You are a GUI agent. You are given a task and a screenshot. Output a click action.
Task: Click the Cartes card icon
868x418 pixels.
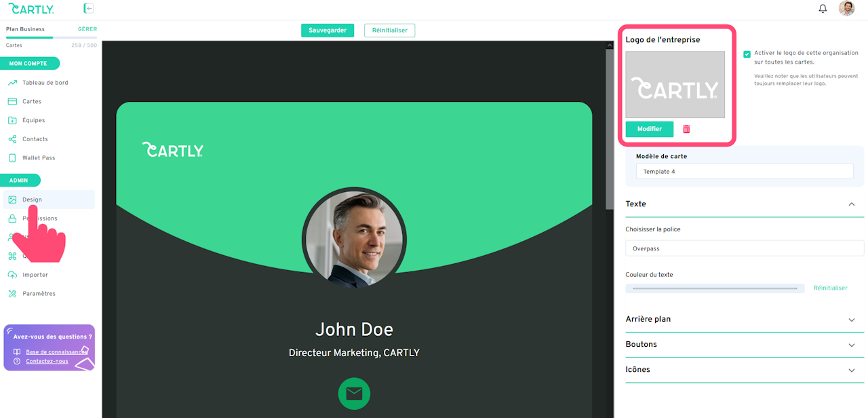[x=12, y=102]
